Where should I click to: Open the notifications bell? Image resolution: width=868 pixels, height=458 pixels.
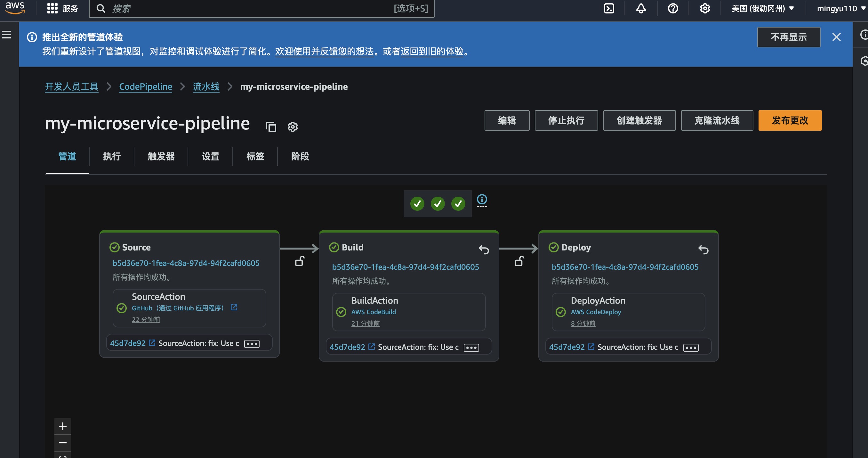click(641, 8)
